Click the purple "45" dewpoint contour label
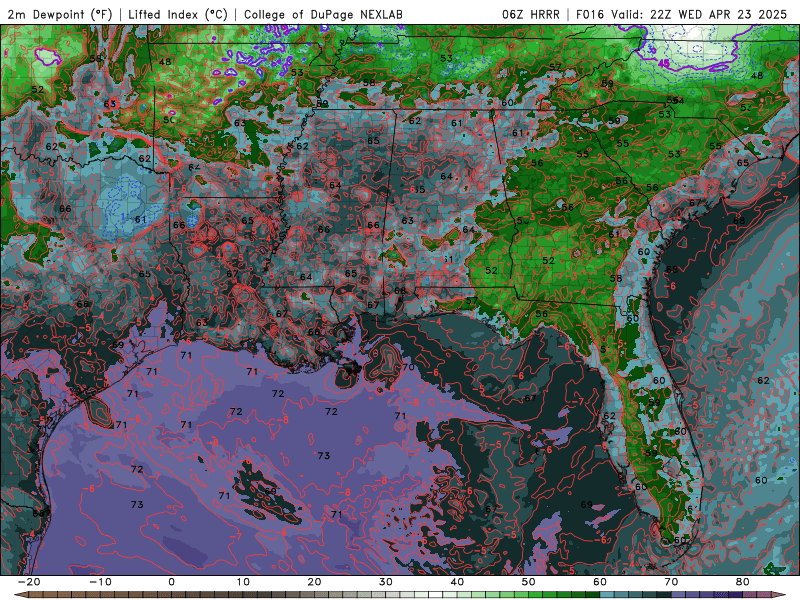Image resolution: width=800 pixels, height=600 pixels. tap(663, 63)
